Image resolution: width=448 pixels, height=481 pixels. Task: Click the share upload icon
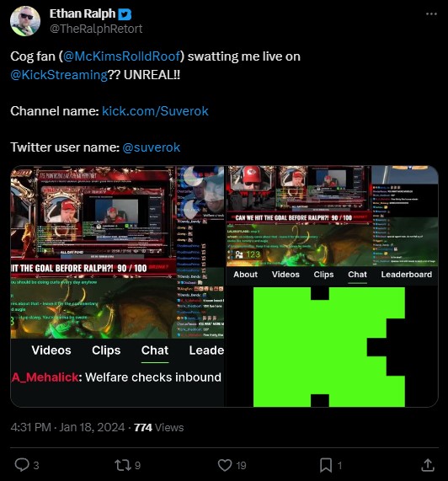pos(428,465)
